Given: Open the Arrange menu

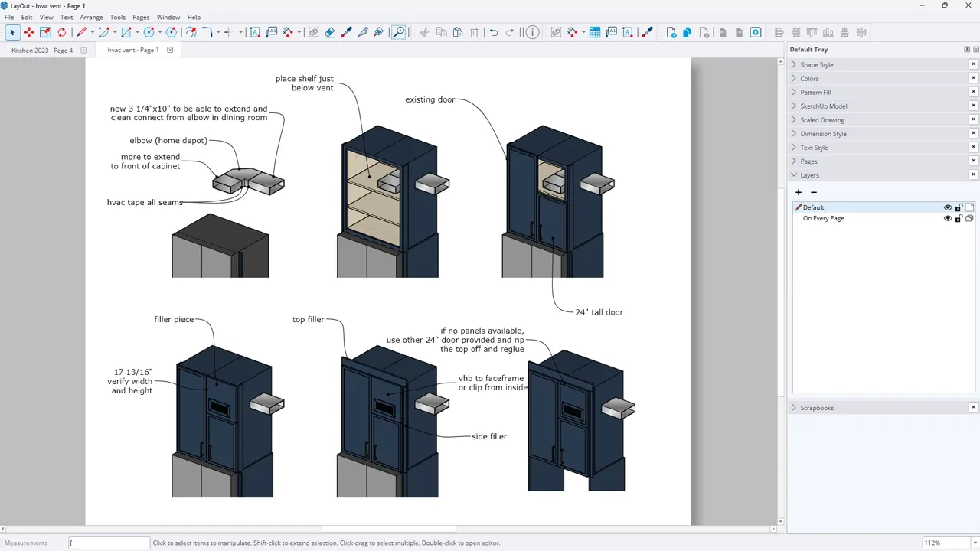Looking at the screenshot, I should (x=91, y=17).
